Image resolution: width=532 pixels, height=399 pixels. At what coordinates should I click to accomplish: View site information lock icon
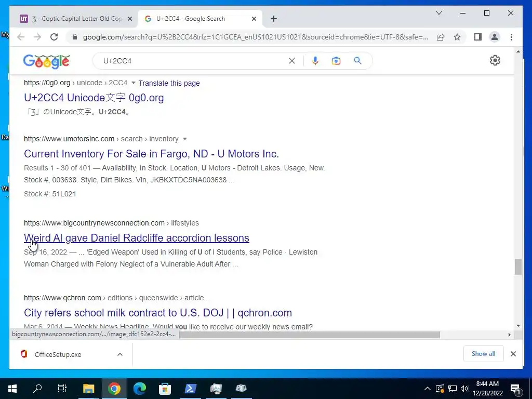[x=75, y=37]
